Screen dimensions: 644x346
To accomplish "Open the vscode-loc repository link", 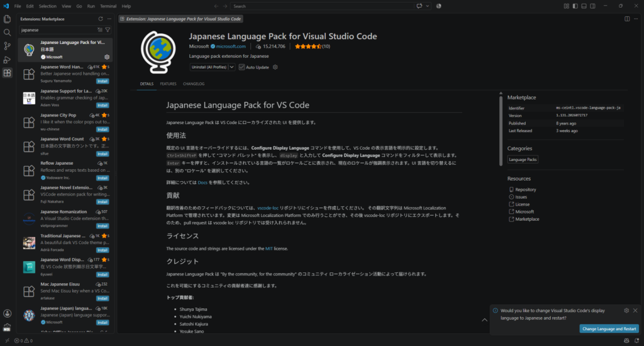I will (x=268, y=208).
